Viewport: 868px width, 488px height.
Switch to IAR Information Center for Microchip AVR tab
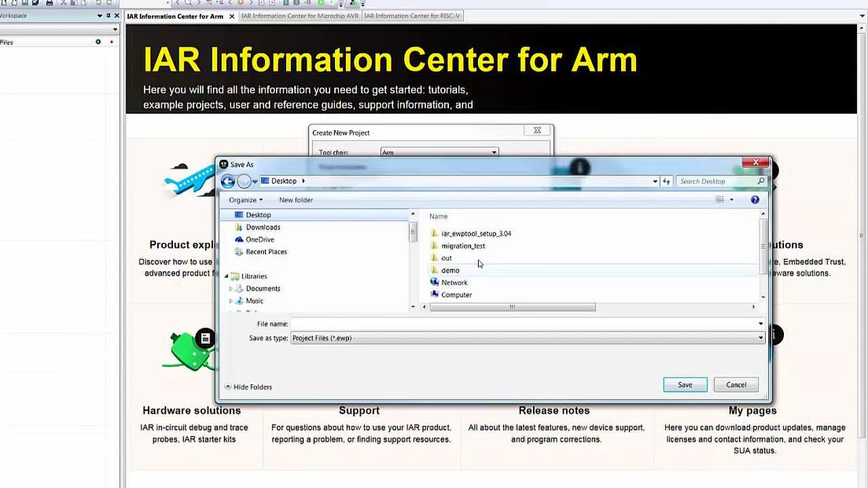tap(300, 16)
